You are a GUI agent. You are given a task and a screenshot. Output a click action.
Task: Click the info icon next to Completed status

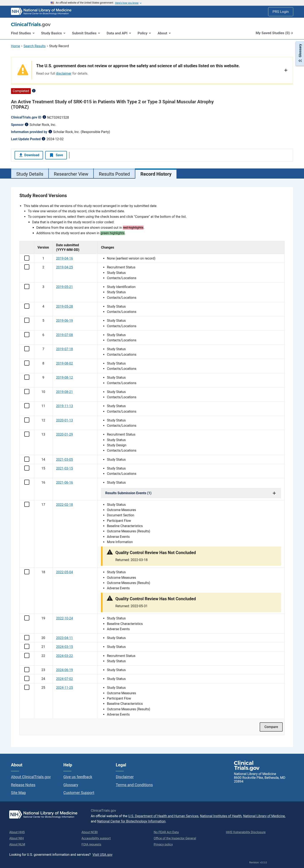click(34, 91)
